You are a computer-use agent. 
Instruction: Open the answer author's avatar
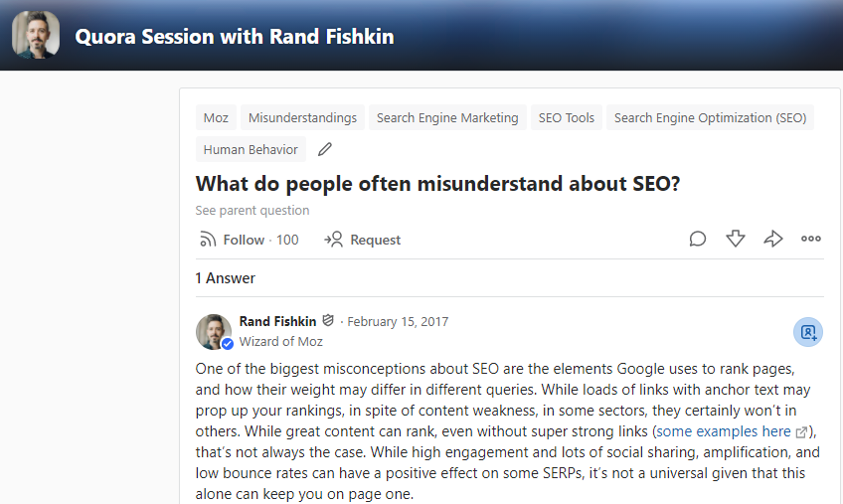click(x=214, y=332)
